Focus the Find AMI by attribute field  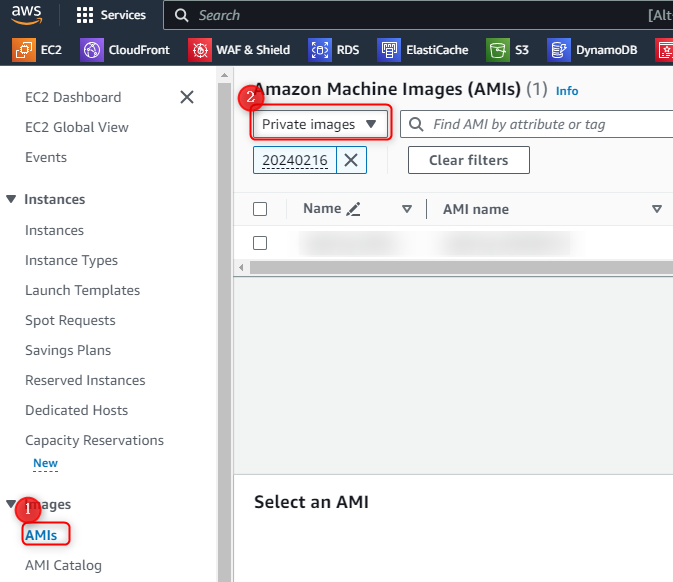tap(537, 124)
